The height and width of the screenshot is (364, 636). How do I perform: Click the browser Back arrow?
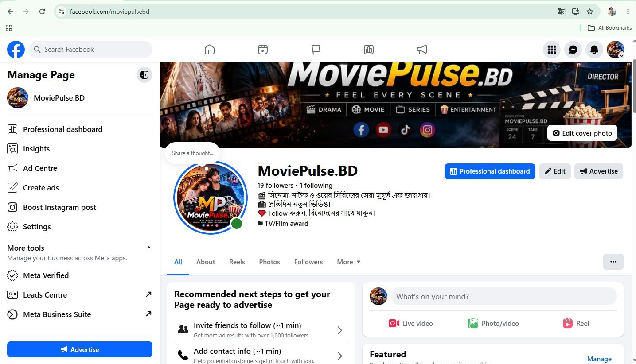point(10,12)
